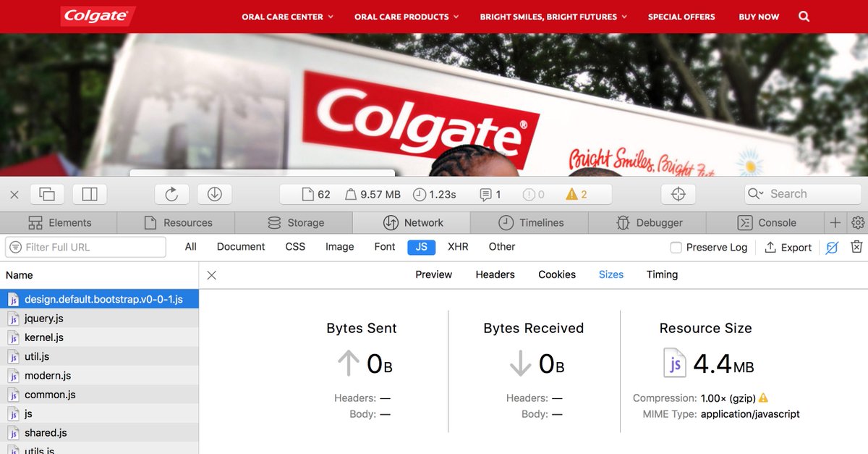Click the 9.57 MB transfer size indicator
The image size is (868, 454).
coord(373,194)
